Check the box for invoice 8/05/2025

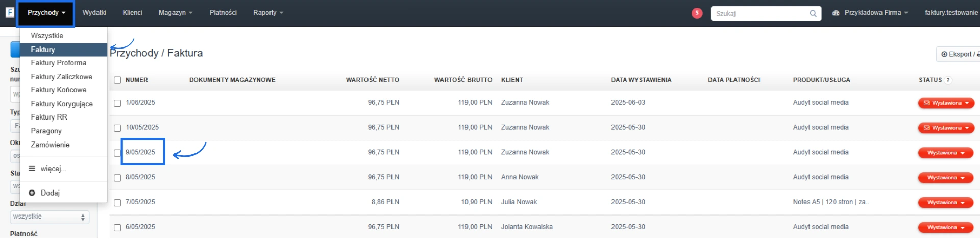coord(117,178)
